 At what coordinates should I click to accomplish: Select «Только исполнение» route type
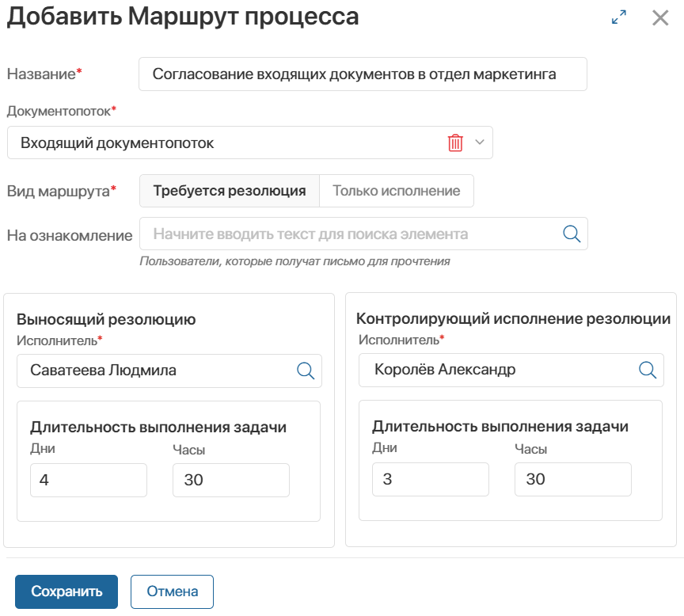point(395,191)
